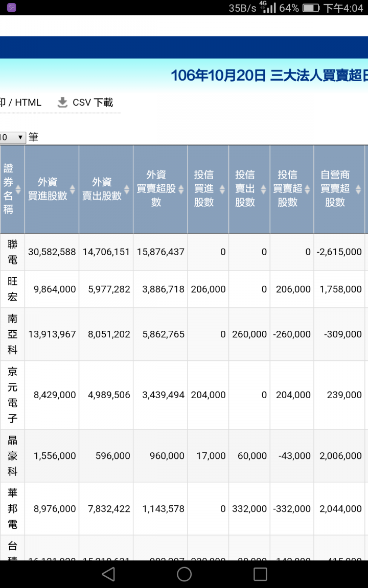Image resolution: width=368 pixels, height=588 pixels.
Task: Click the value -2,615,000
Action: [x=339, y=252]
